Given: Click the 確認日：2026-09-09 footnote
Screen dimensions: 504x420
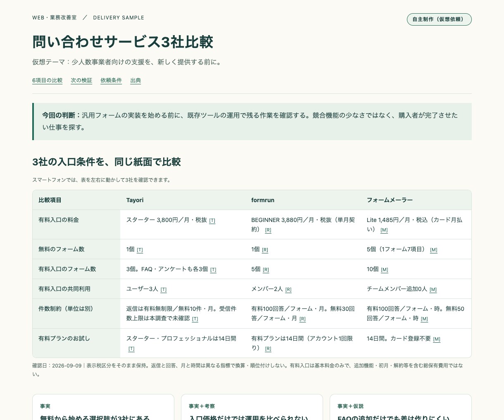Looking at the screenshot, I should pos(248,370).
